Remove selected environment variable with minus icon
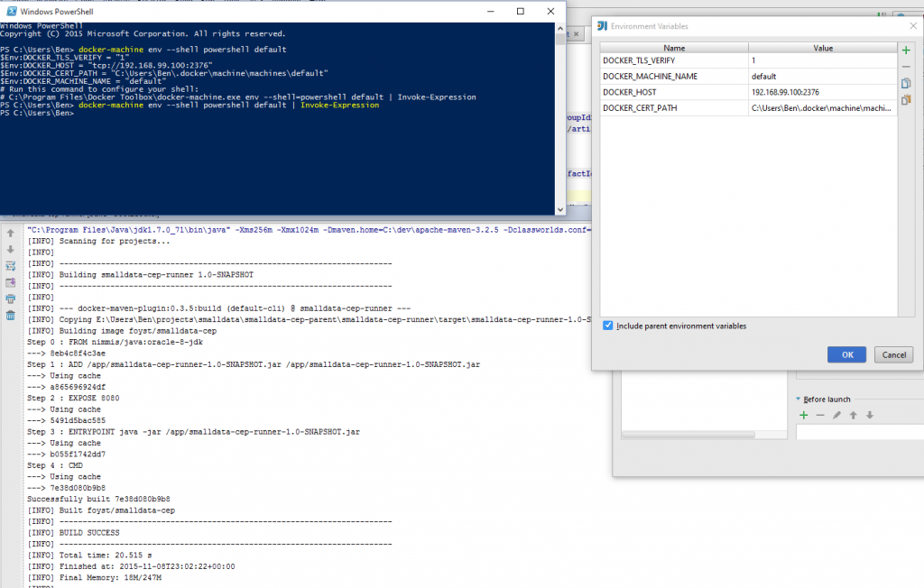 (905, 66)
